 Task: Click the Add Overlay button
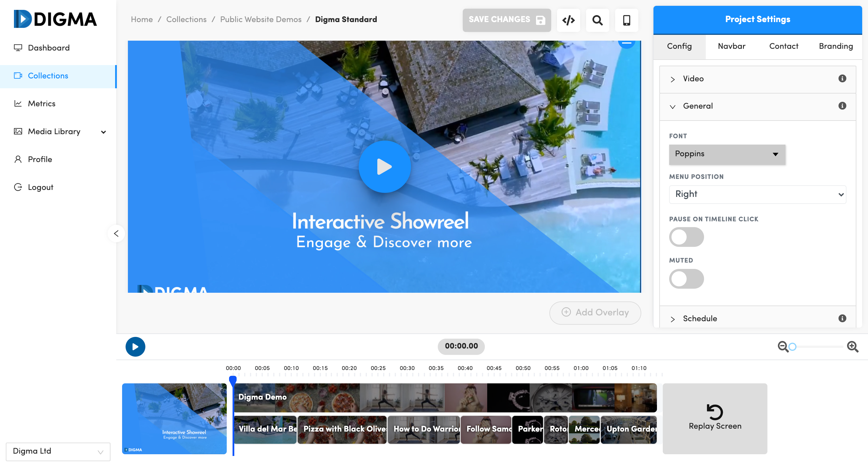(x=595, y=312)
